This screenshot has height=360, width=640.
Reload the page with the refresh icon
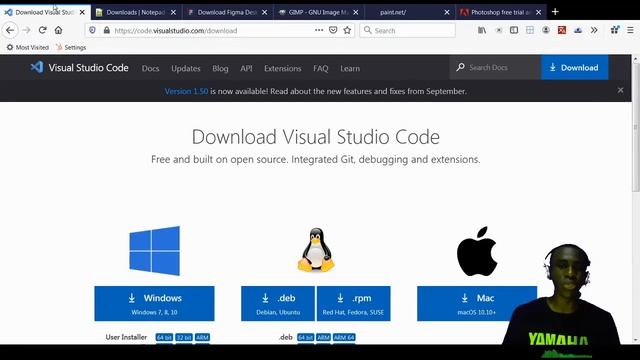point(42,30)
